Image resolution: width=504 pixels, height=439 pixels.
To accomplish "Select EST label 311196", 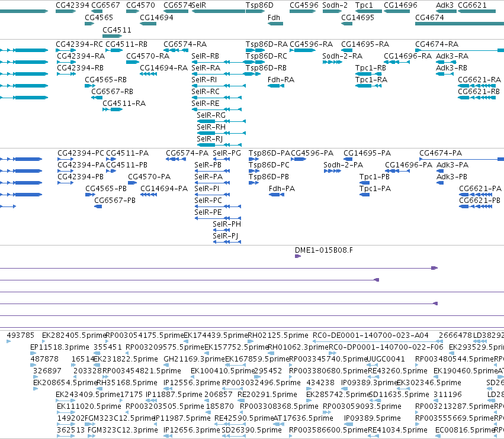I will click(x=448, y=395).
